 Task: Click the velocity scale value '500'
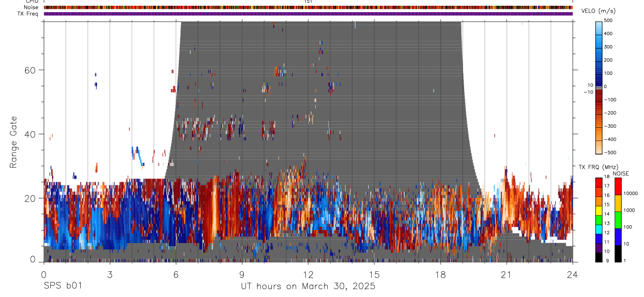click(609, 20)
